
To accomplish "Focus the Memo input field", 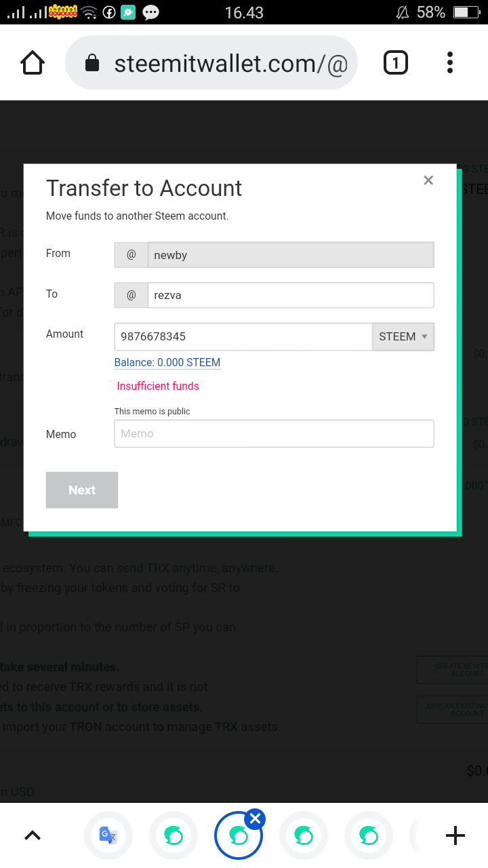I will coord(274,433).
